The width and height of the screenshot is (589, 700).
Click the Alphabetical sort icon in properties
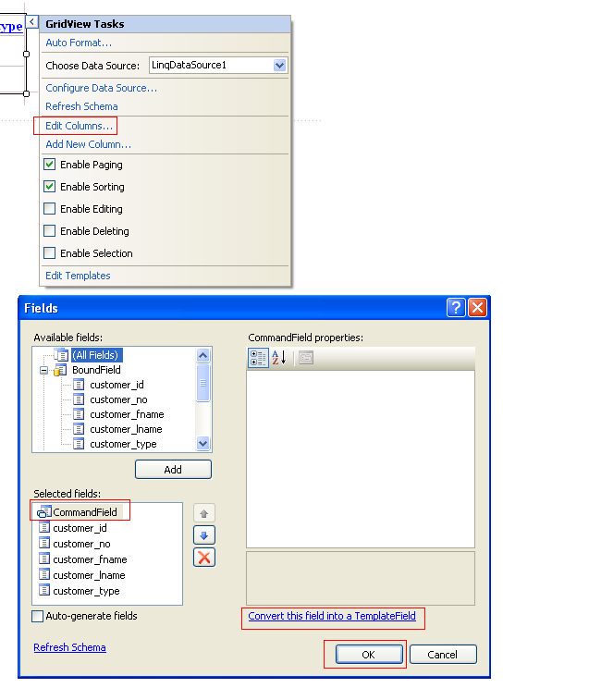(278, 358)
